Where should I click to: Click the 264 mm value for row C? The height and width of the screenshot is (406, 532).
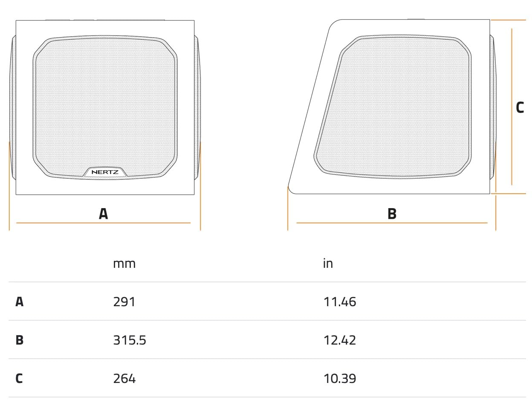click(x=124, y=379)
